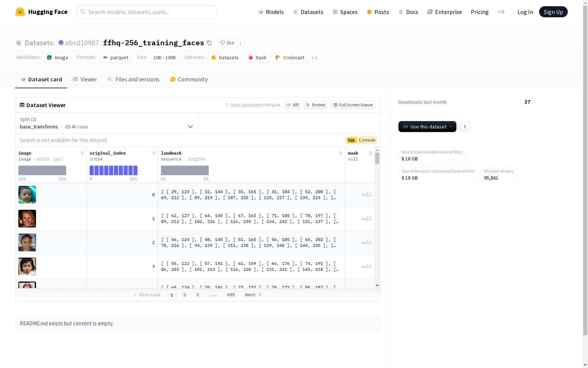Open the face thumbnail in row 0
The width and height of the screenshot is (588, 368).
(x=27, y=195)
